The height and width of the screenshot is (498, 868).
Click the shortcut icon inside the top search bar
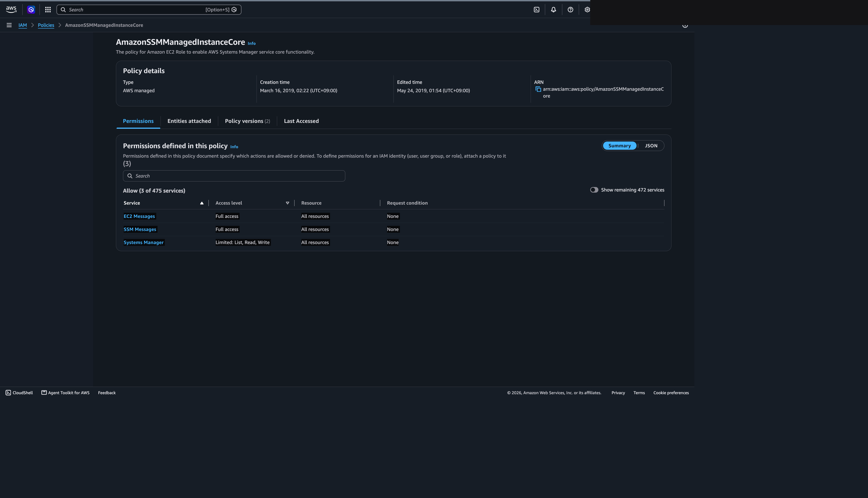point(234,10)
